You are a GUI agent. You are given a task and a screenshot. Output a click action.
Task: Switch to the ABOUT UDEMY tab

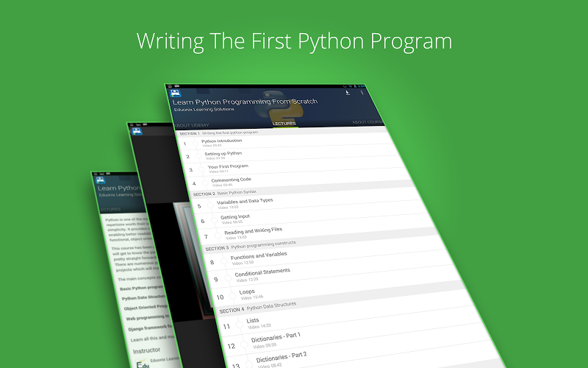(x=191, y=125)
